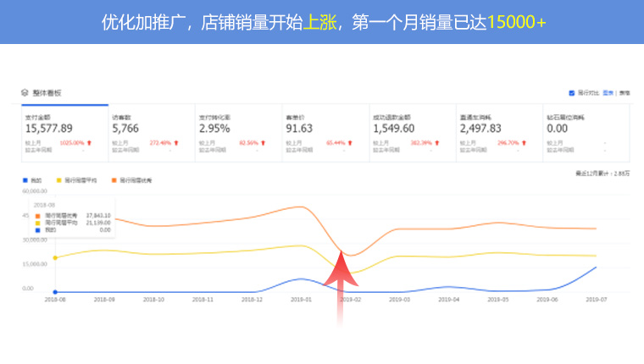
Task: Switch to 图表 chart view
Action: pyautogui.click(x=608, y=92)
